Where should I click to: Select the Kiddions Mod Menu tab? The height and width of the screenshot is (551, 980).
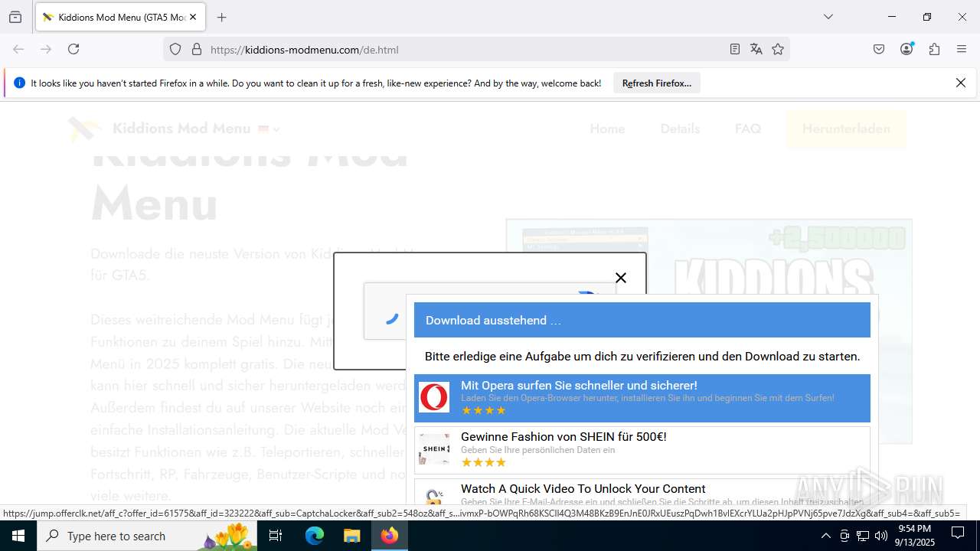coord(120,17)
